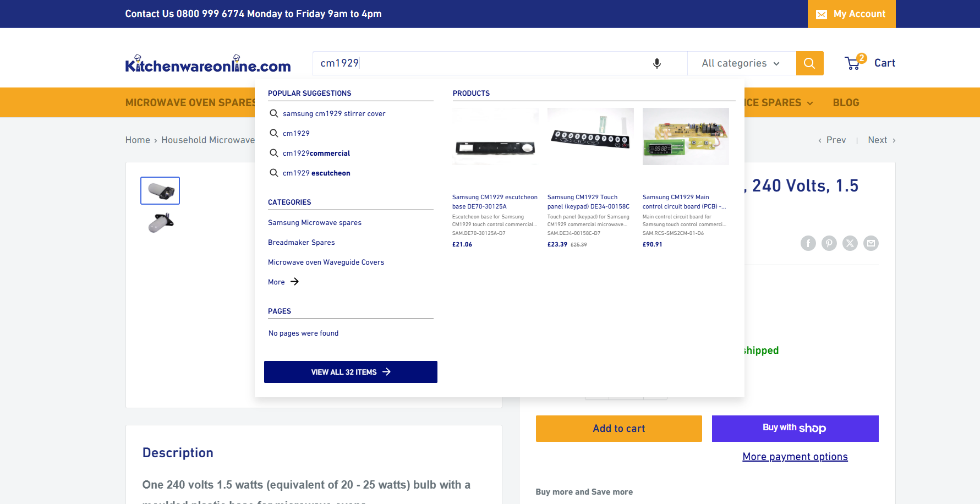Image resolution: width=980 pixels, height=504 pixels.
Task: Share the product on X
Action: pyautogui.click(x=850, y=243)
